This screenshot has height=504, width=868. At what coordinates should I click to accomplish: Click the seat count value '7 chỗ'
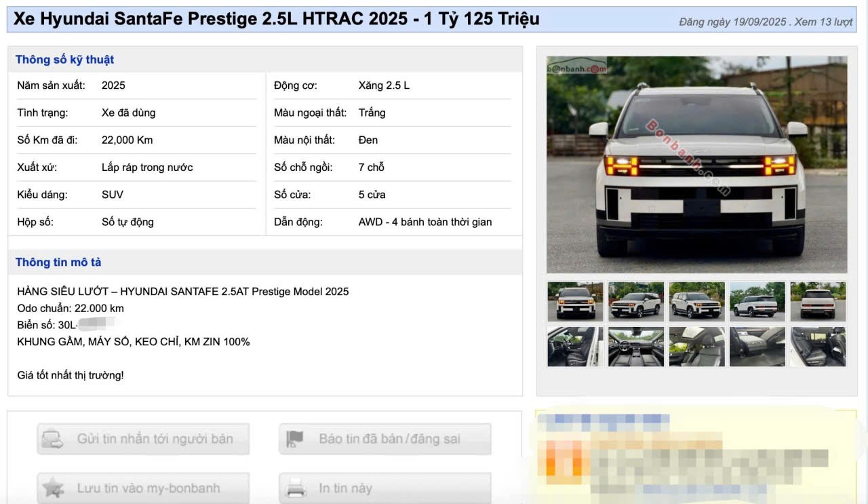(x=371, y=168)
